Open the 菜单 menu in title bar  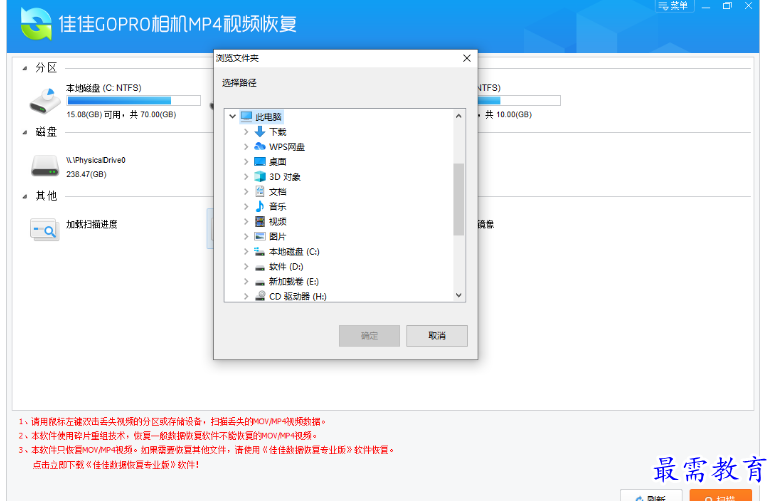[x=674, y=6]
